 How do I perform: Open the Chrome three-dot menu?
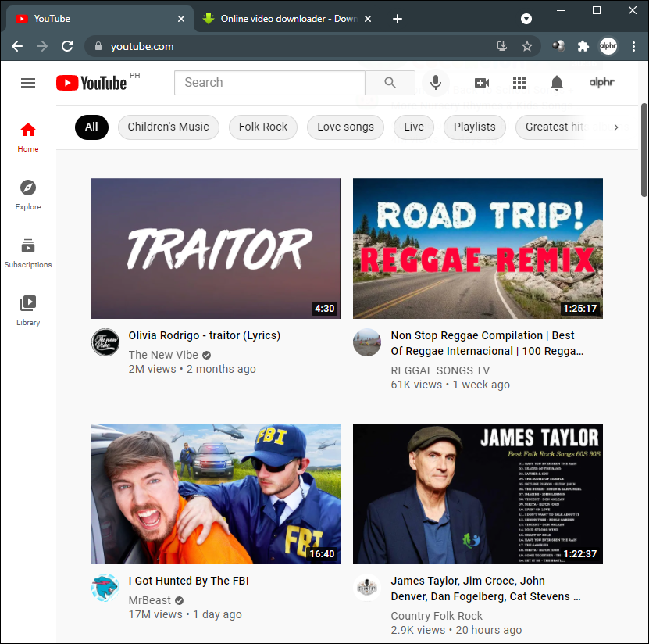633,46
